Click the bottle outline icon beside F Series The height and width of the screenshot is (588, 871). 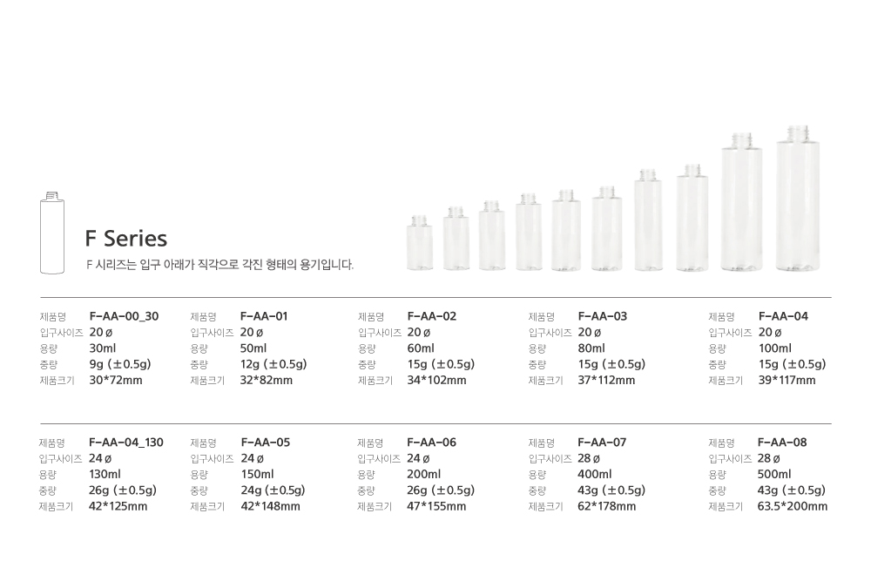[x=53, y=232]
